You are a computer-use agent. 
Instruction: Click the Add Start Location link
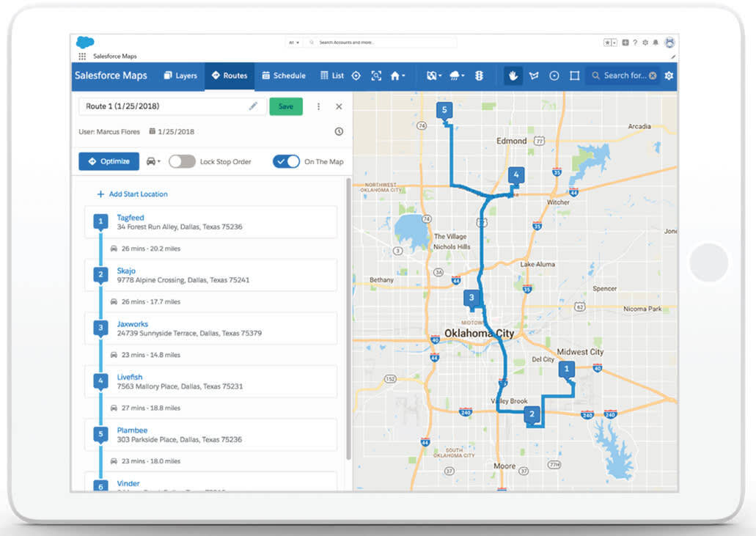133,194
